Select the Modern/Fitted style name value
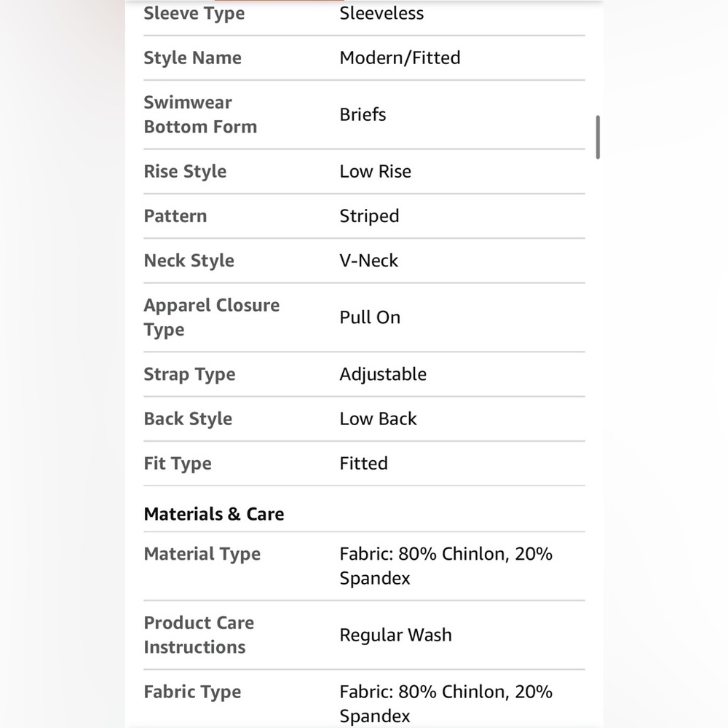 click(x=400, y=58)
